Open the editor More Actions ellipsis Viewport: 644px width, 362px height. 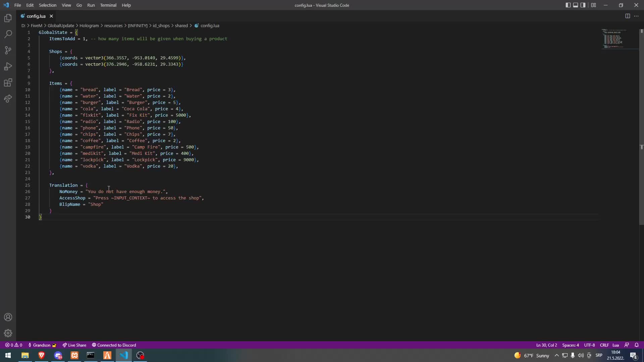pyautogui.click(x=636, y=16)
